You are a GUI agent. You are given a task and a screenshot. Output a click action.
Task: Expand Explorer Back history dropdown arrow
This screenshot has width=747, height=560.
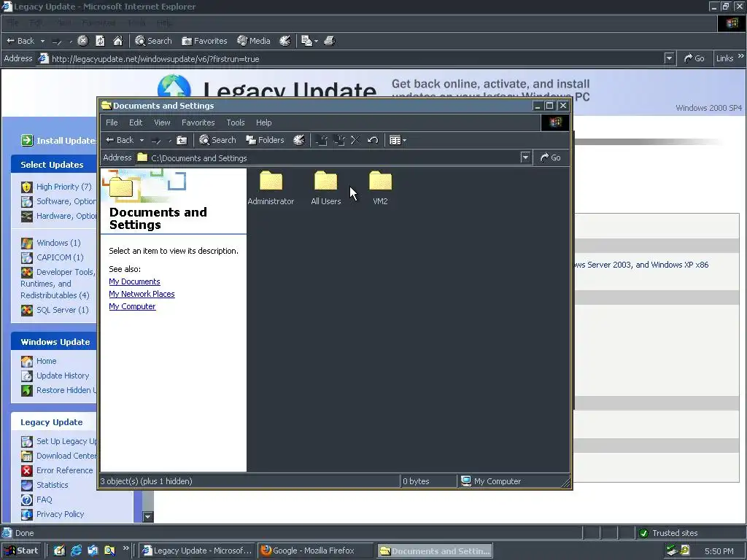coord(142,141)
